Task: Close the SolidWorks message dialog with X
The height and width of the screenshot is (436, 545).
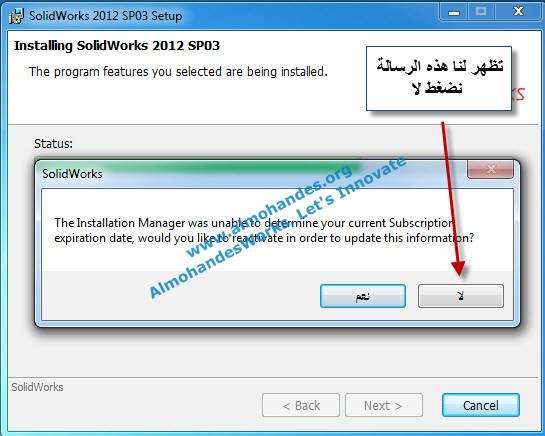Action: (x=490, y=169)
